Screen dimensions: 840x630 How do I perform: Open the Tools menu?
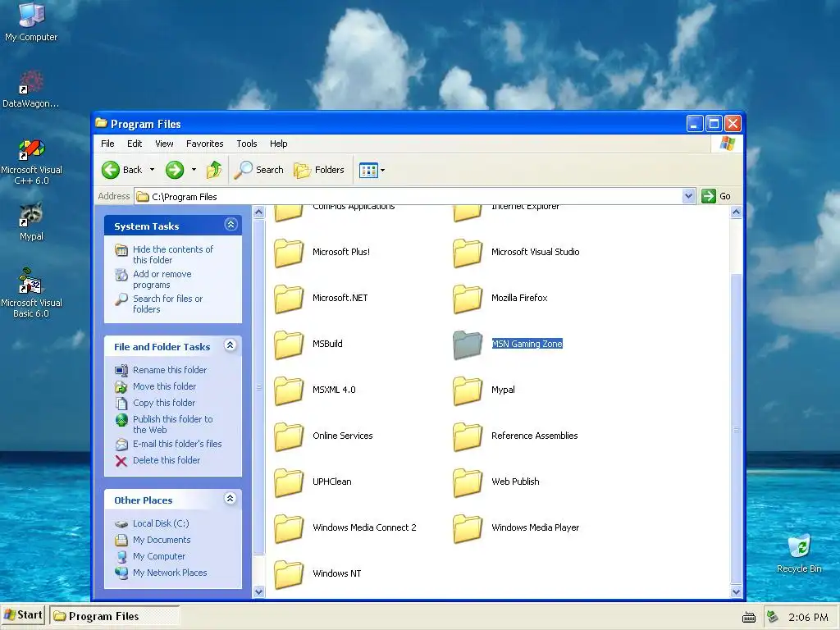(x=247, y=144)
